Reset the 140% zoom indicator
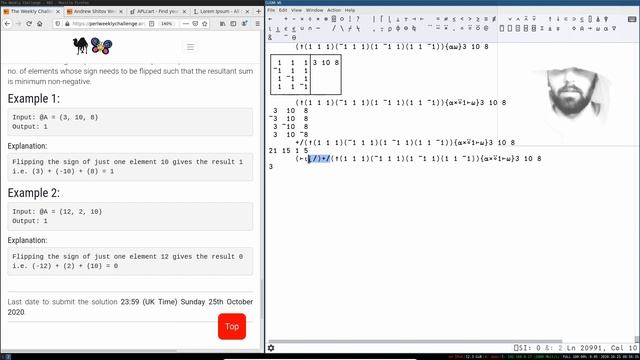640x360 pixels. point(167,24)
